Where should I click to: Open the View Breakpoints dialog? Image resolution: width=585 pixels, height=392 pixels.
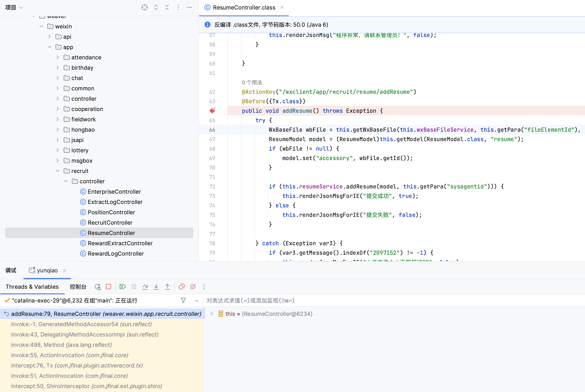tap(182, 287)
